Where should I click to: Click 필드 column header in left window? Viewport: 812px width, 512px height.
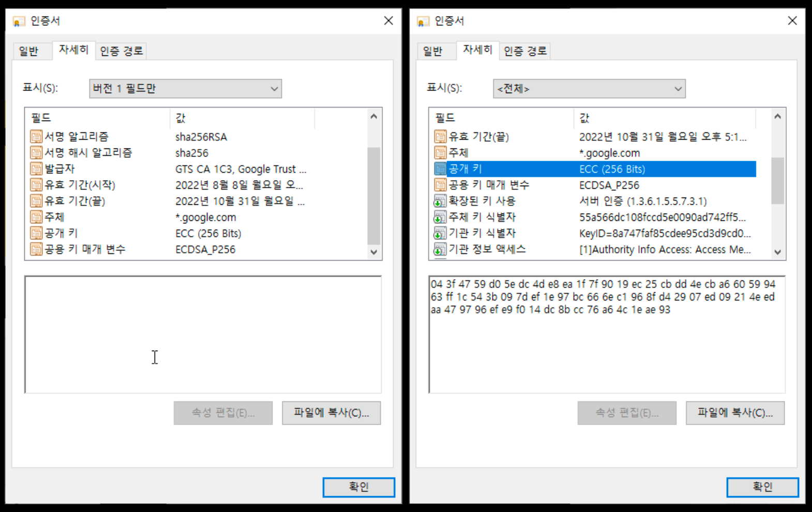[98, 118]
